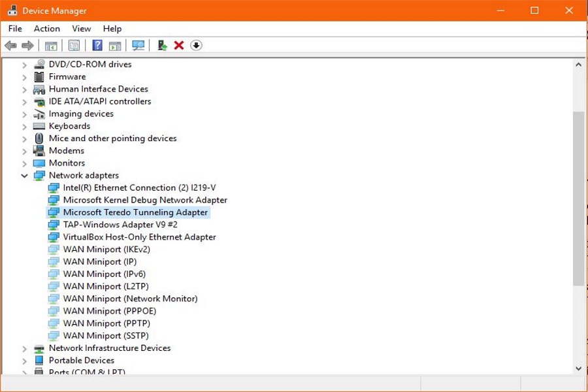The image size is (588, 392).
Task: Expand the Human Interface Devices node
Action: 24,90
